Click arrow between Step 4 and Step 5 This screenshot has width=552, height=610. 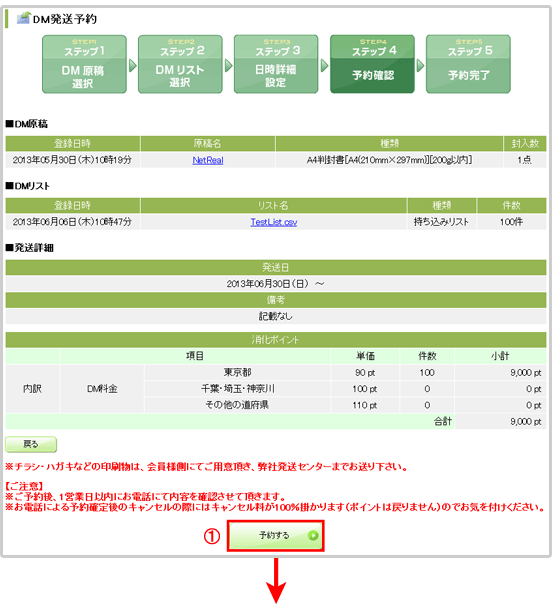[x=420, y=65]
